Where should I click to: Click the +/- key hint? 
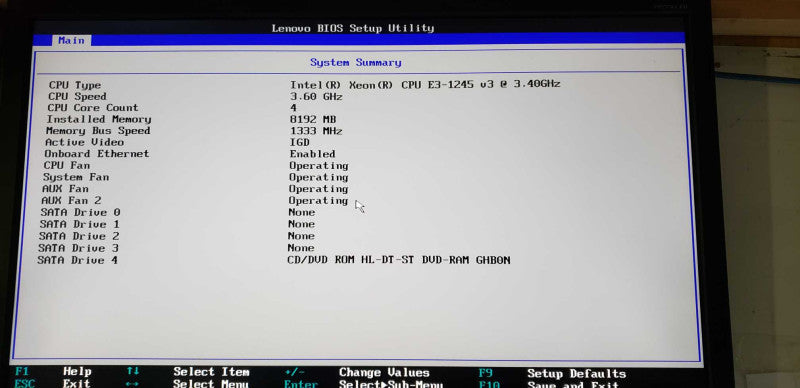[294, 372]
